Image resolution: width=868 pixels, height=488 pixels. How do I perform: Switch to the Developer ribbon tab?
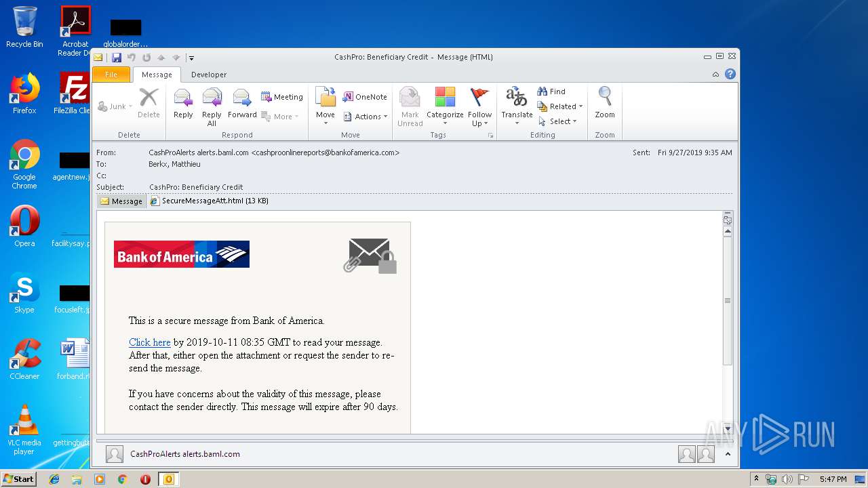point(209,75)
